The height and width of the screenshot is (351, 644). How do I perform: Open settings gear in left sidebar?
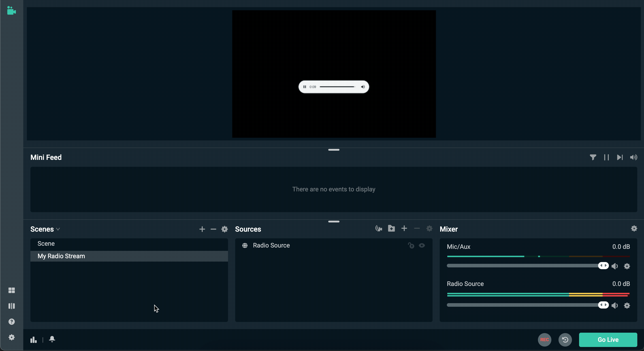11,337
